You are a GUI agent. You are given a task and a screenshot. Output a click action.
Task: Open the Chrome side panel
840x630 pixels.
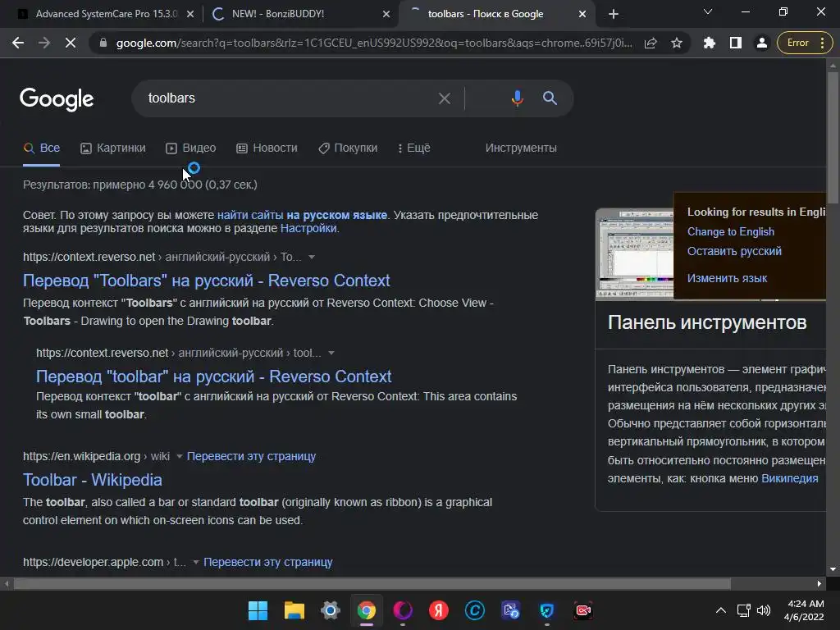tap(736, 43)
